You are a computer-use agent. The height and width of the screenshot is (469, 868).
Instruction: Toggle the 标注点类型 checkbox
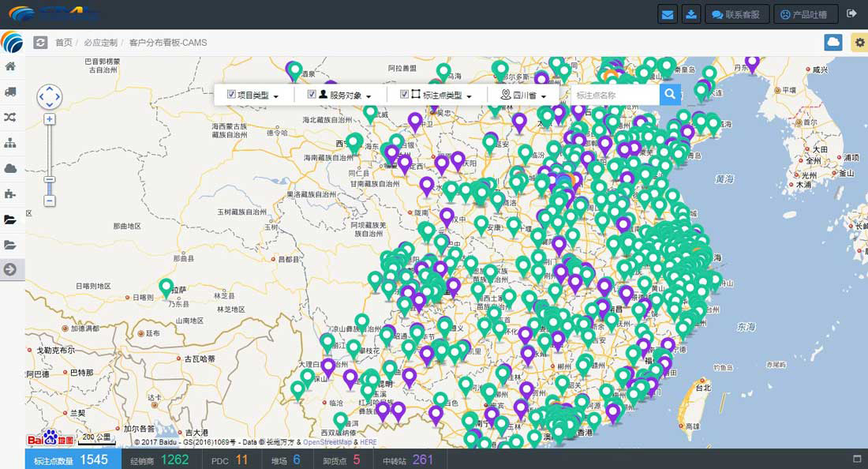pos(404,95)
